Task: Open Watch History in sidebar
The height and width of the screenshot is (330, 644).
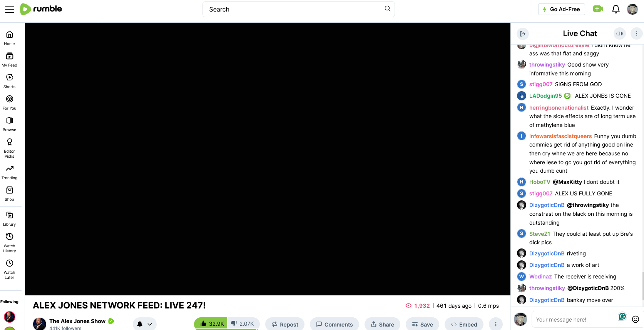Action: click(10, 243)
